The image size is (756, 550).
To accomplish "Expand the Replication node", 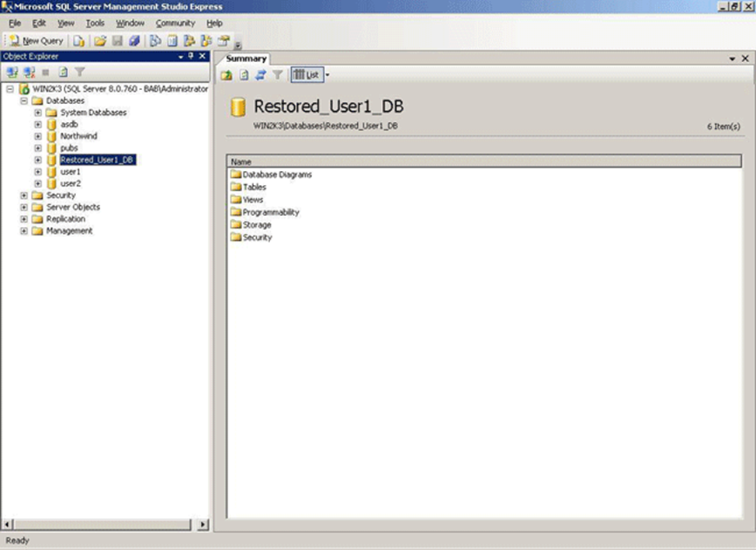I will coord(23,219).
